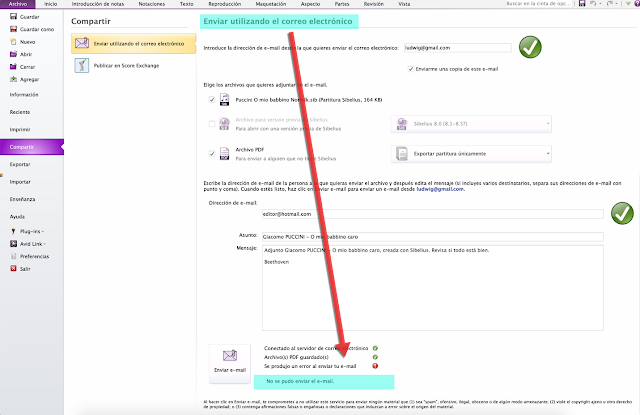Open the Avid Link submenu
Viewport: 640px width, 415px height.
28,244
